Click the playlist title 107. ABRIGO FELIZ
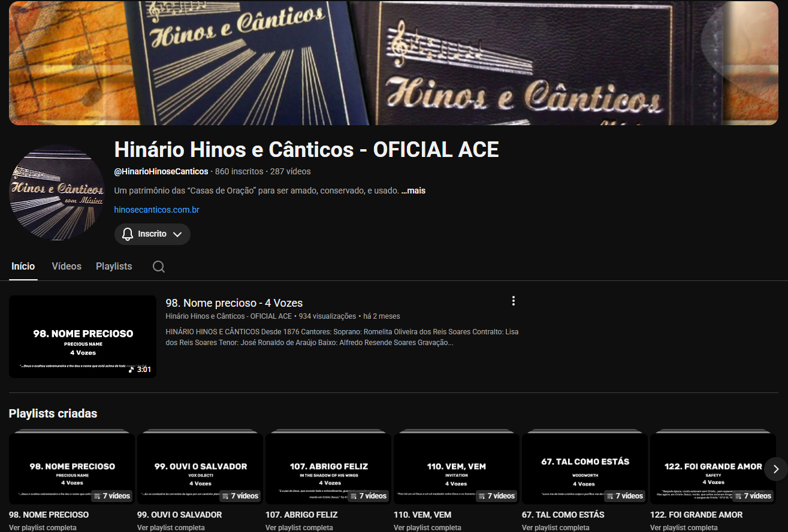The height and width of the screenshot is (532, 788). (301, 515)
